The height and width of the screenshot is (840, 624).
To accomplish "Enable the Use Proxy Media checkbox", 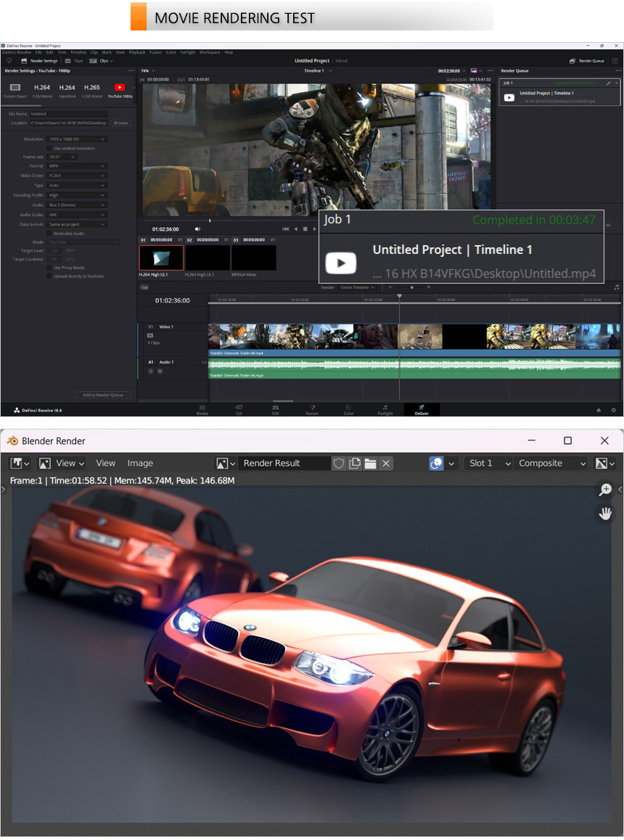I will (x=49, y=268).
